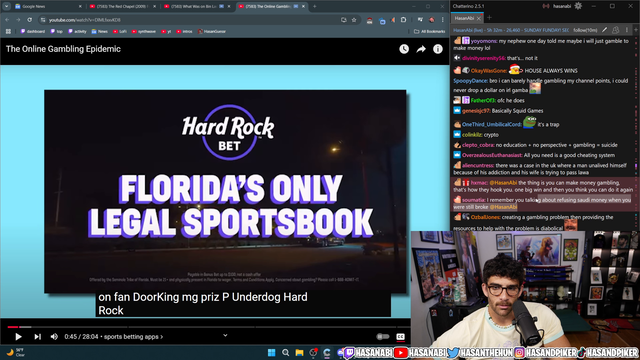Image resolution: width=640 pixels, height=360 pixels.
Task: Play the YouTube video
Action: point(18,337)
